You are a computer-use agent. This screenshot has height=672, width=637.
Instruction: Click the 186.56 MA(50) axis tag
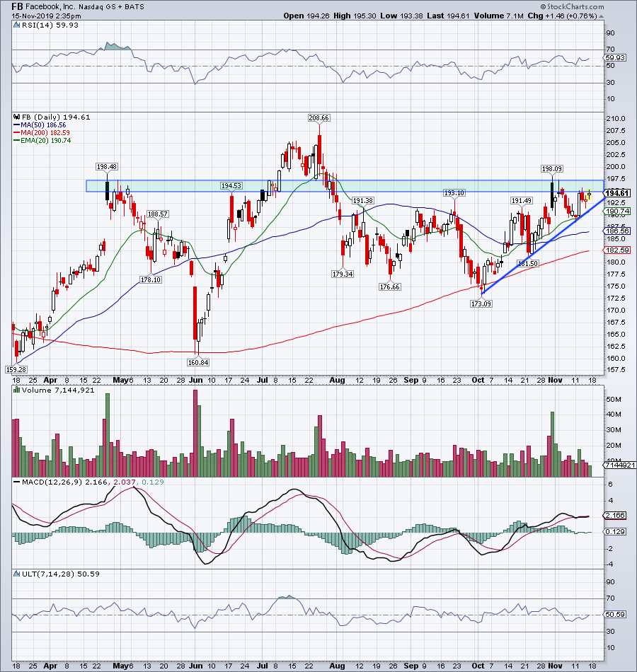point(618,231)
